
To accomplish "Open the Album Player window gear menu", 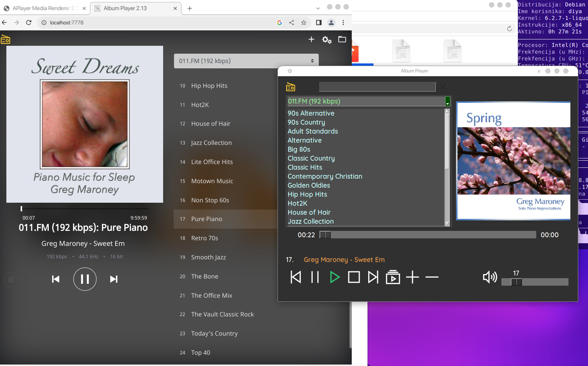I will (289, 71).
